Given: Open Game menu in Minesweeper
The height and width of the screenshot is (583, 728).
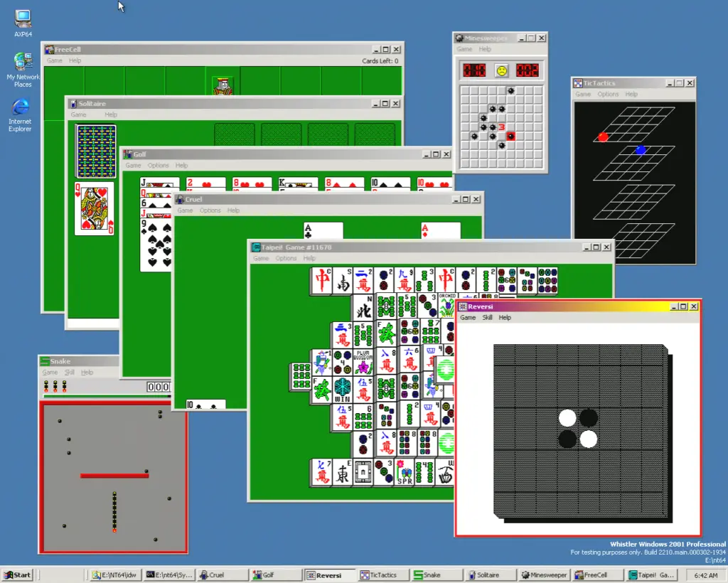Looking at the screenshot, I should point(464,49).
